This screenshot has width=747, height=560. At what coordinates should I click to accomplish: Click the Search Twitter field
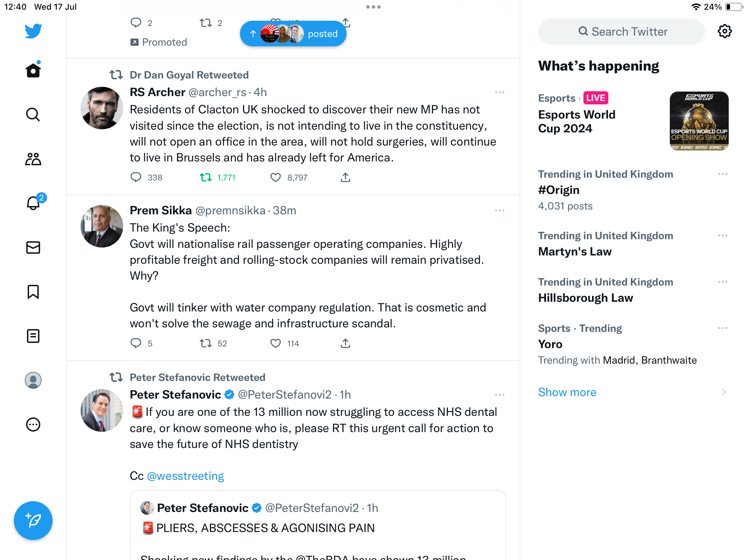(x=621, y=31)
